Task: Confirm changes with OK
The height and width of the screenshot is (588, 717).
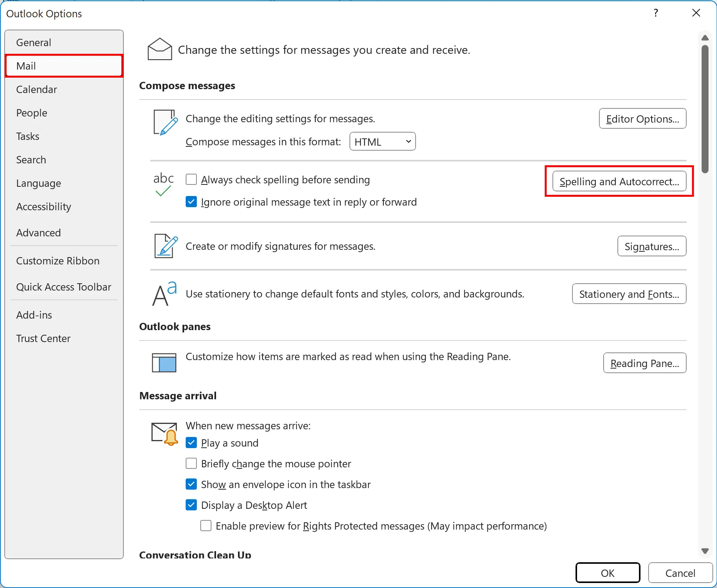Action: pyautogui.click(x=607, y=573)
